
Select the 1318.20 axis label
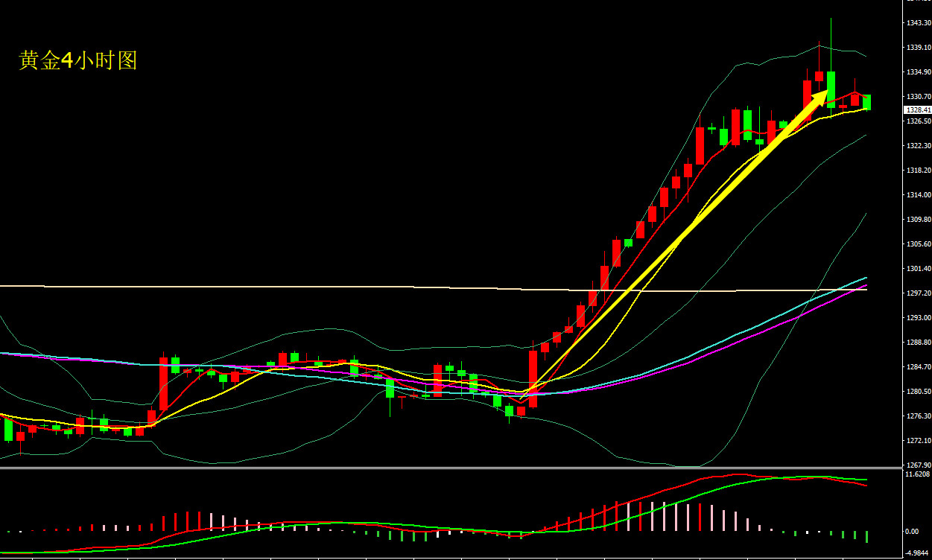[918, 171]
